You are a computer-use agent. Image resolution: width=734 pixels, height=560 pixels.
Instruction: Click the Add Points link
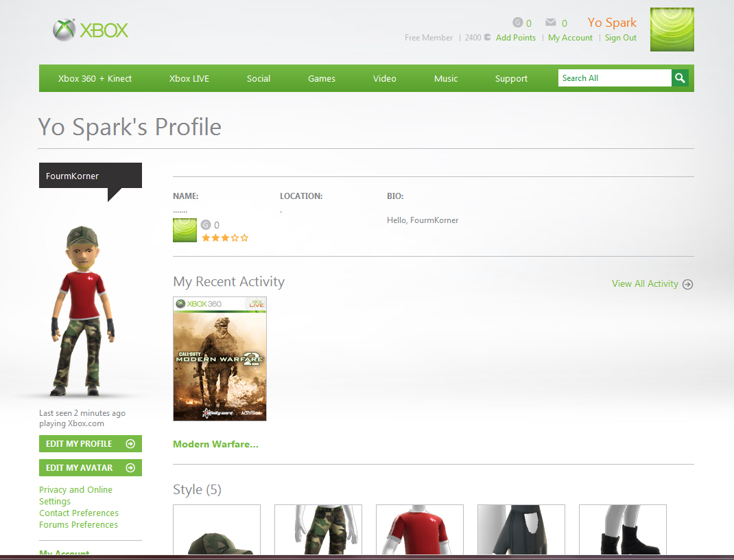(x=515, y=38)
